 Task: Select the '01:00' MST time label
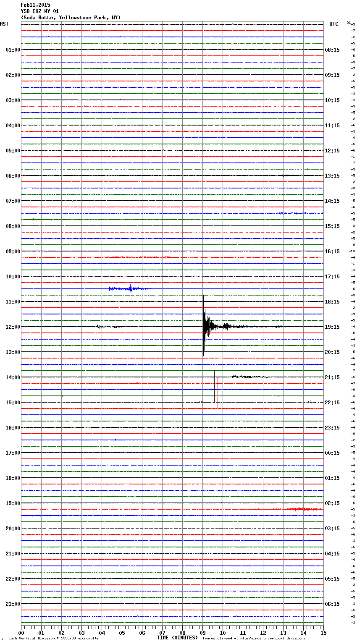pos(13,50)
